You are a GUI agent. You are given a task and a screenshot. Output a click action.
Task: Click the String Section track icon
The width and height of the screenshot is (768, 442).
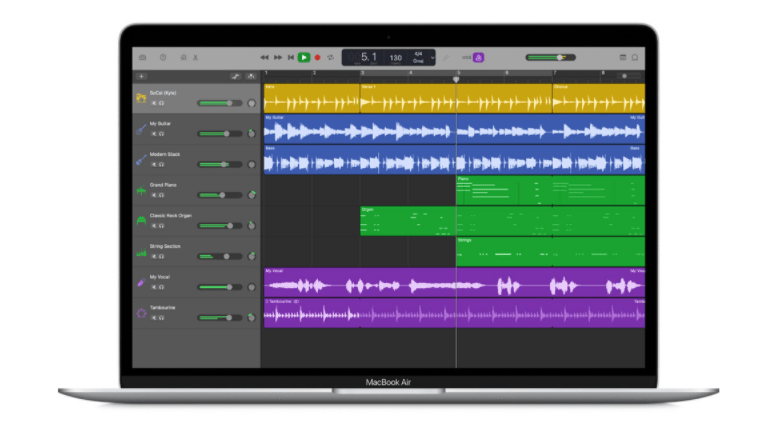141,253
